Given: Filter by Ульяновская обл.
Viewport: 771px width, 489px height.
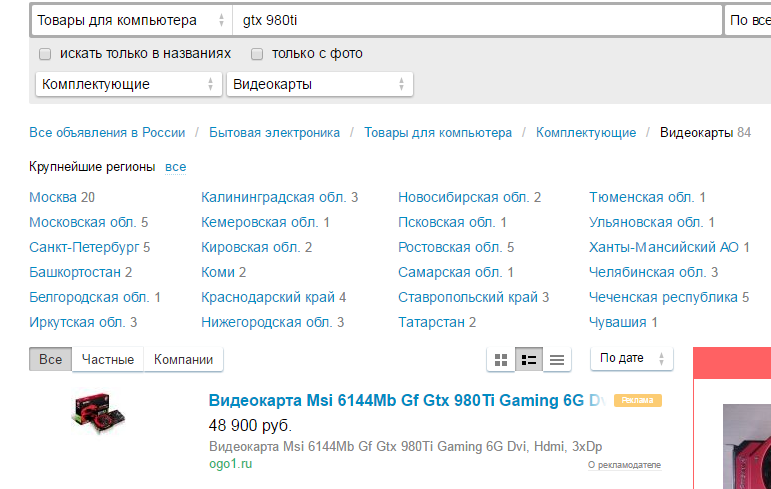Looking at the screenshot, I should click(x=646, y=222).
